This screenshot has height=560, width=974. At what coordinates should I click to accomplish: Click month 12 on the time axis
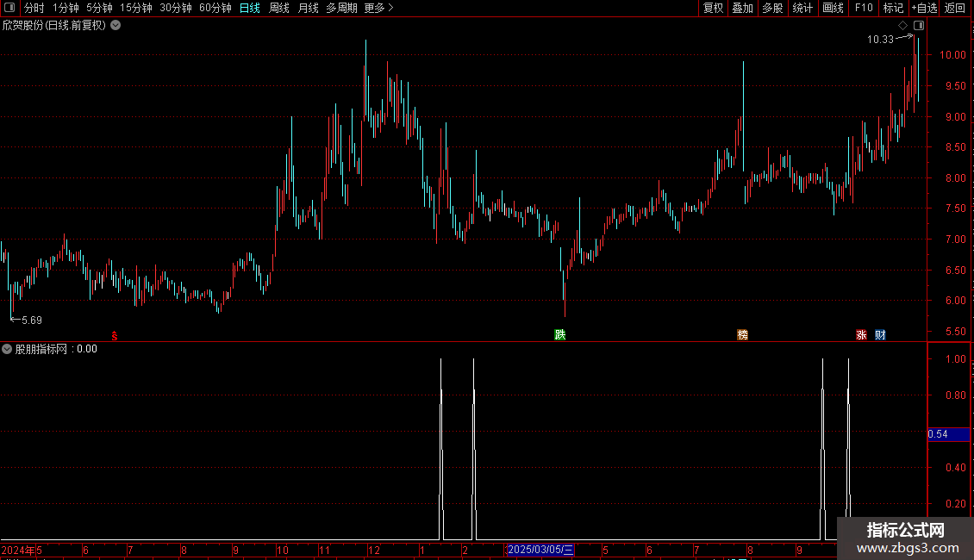[x=373, y=550]
